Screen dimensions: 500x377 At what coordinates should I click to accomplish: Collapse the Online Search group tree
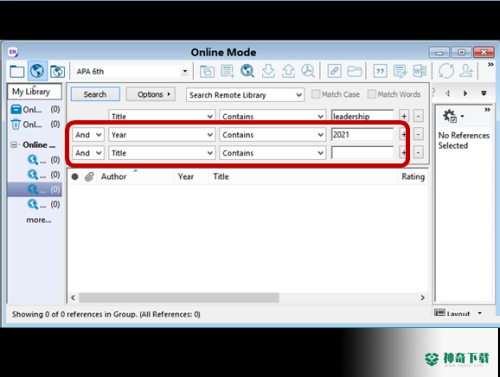coord(14,145)
